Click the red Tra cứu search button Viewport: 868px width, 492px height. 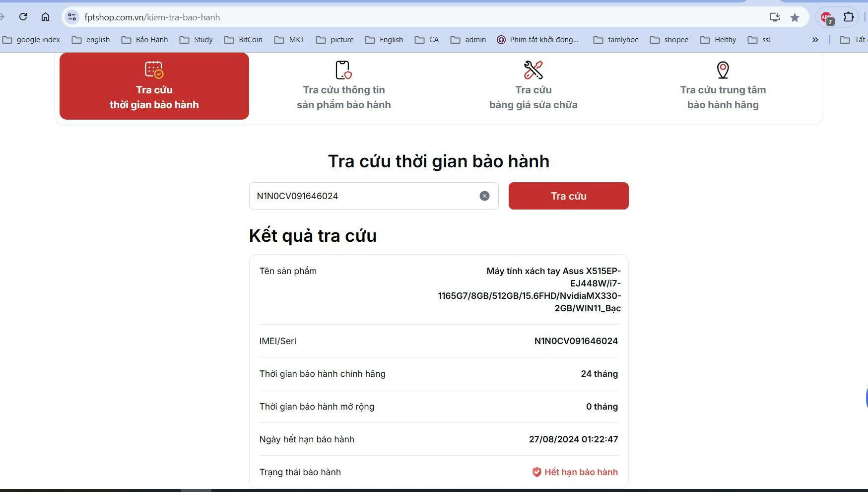click(569, 196)
